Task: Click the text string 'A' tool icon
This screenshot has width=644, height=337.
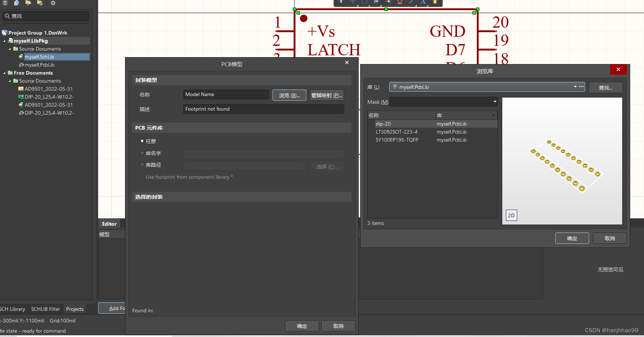Action: point(423,2)
